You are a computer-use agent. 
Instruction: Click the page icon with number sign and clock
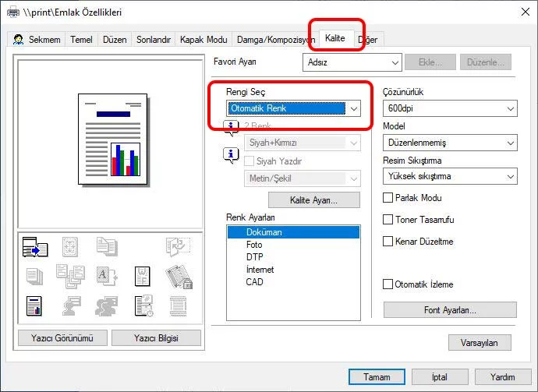point(143,306)
